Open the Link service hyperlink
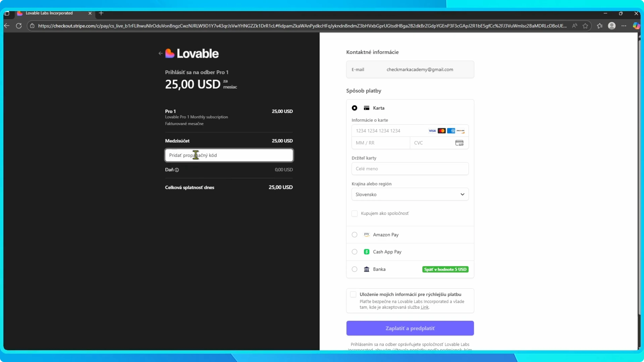 click(425, 307)
